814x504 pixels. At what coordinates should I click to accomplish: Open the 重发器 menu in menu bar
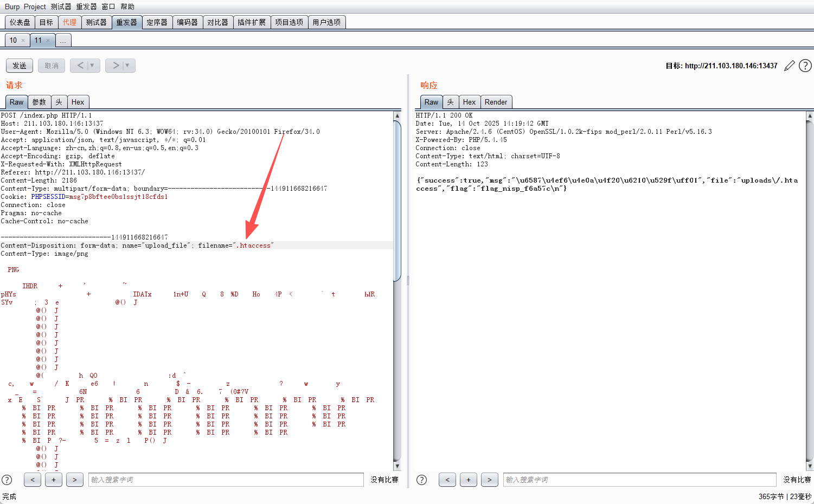point(86,7)
